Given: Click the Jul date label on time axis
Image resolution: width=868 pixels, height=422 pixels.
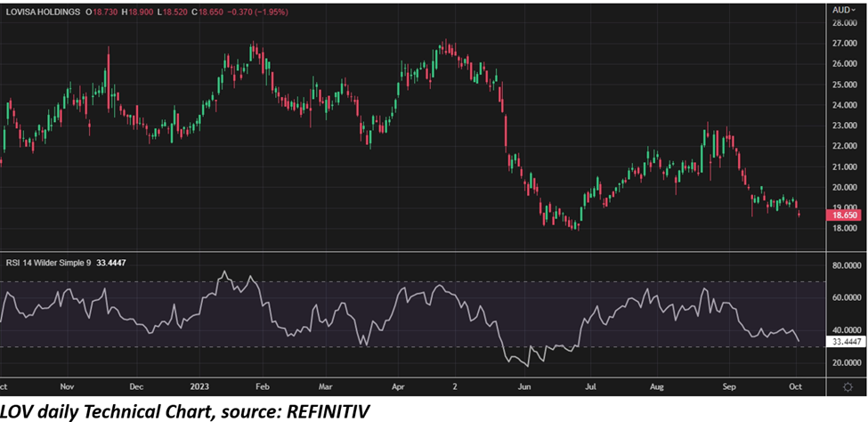Looking at the screenshot, I should click(x=592, y=386).
